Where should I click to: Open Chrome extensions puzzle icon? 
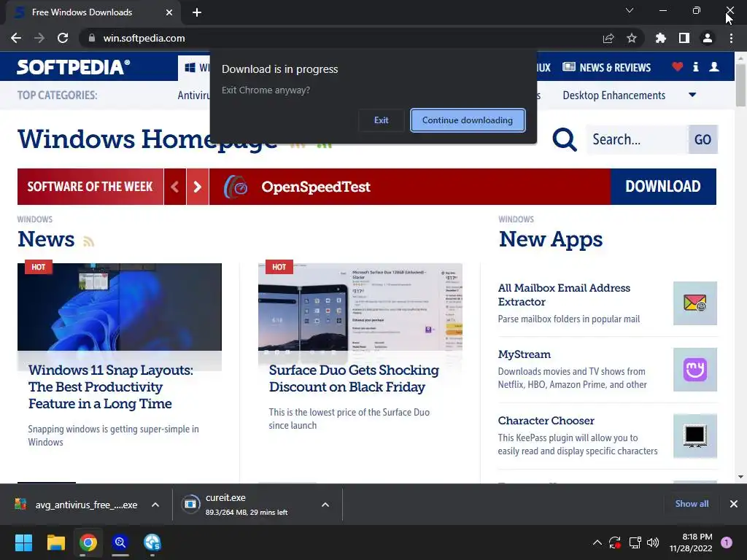pos(661,38)
